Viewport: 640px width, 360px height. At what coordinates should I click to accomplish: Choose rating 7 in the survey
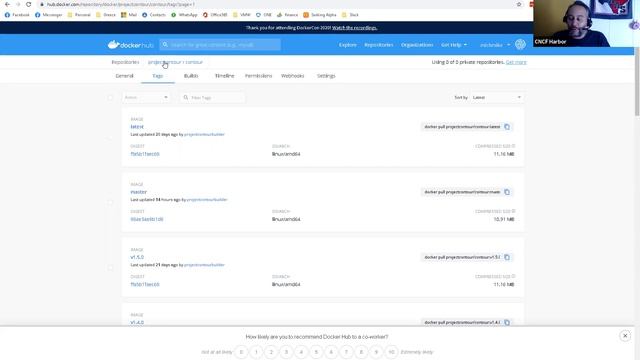[x=346, y=352]
